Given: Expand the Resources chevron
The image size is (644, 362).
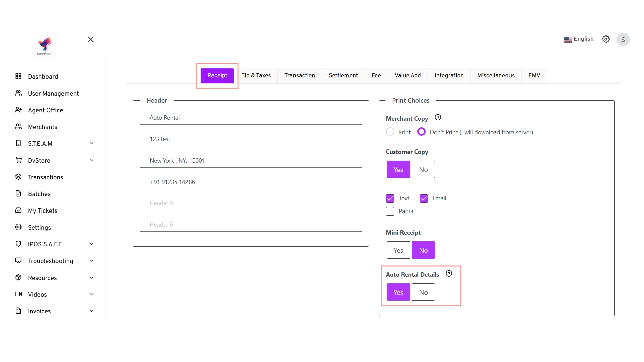Looking at the screenshot, I should [x=92, y=278].
